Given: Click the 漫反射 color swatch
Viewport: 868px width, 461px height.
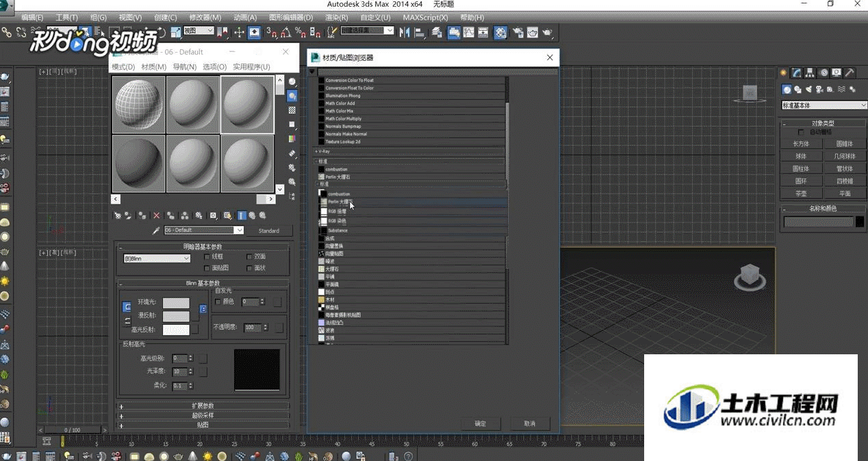Looking at the screenshot, I should [x=176, y=316].
